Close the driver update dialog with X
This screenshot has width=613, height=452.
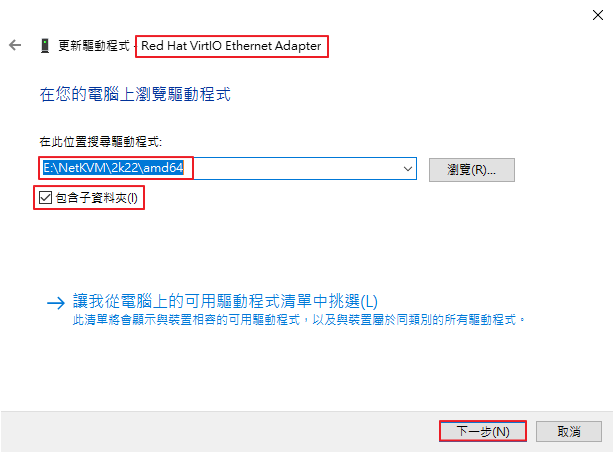[598, 15]
